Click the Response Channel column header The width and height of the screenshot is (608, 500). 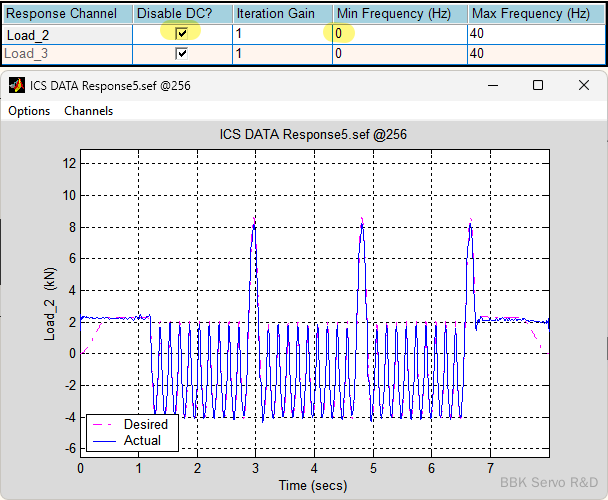(x=66, y=14)
